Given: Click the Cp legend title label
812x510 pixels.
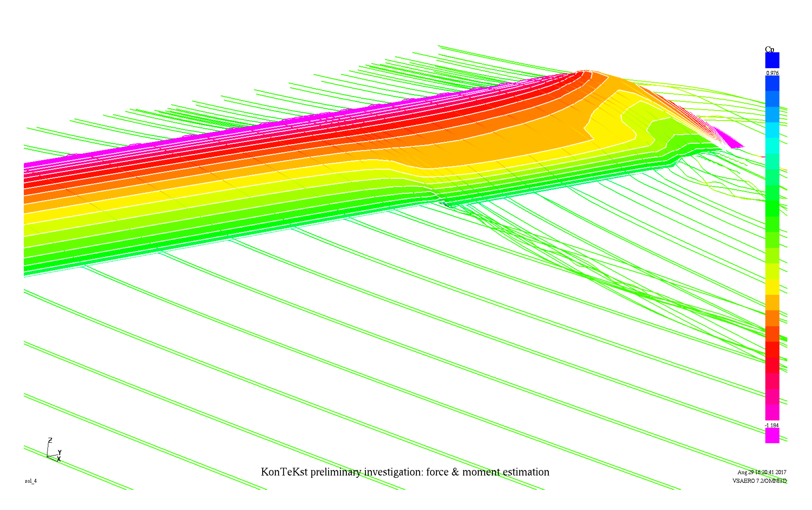Looking at the screenshot, I should (x=769, y=49).
